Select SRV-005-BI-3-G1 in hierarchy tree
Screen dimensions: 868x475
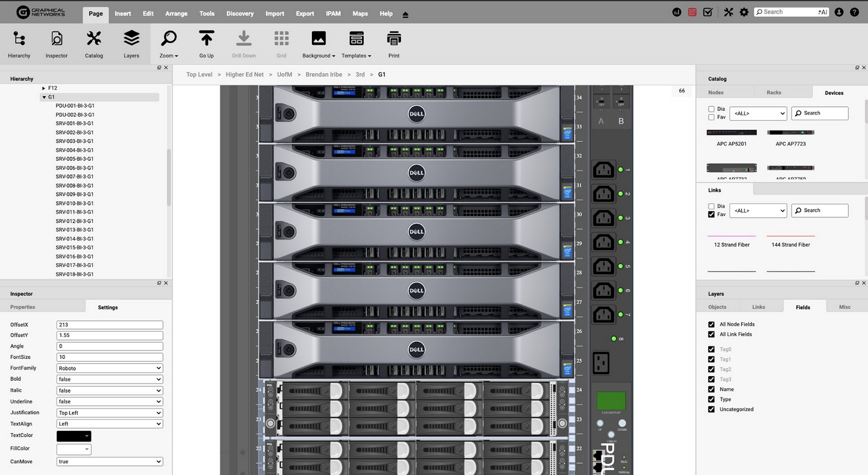[x=75, y=159]
